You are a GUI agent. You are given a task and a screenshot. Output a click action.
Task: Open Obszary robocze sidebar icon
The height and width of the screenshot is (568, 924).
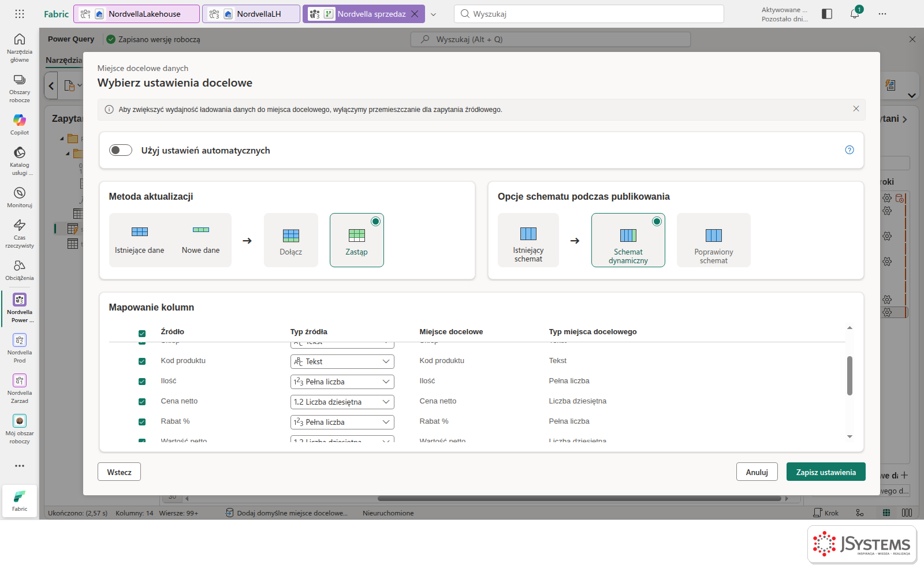click(x=20, y=88)
